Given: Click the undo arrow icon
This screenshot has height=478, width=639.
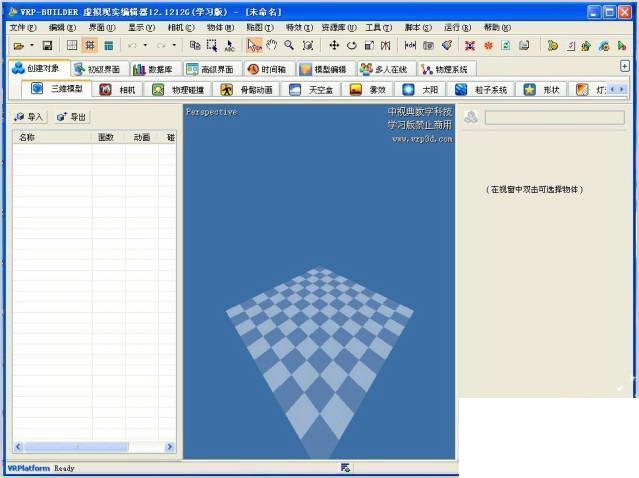Looking at the screenshot, I should pyautogui.click(x=132, y=45).
